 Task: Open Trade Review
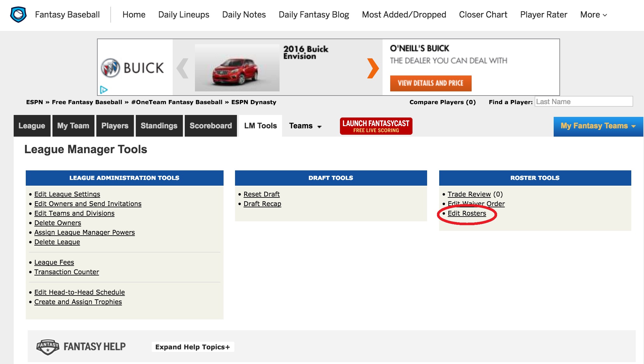[469, 194]
